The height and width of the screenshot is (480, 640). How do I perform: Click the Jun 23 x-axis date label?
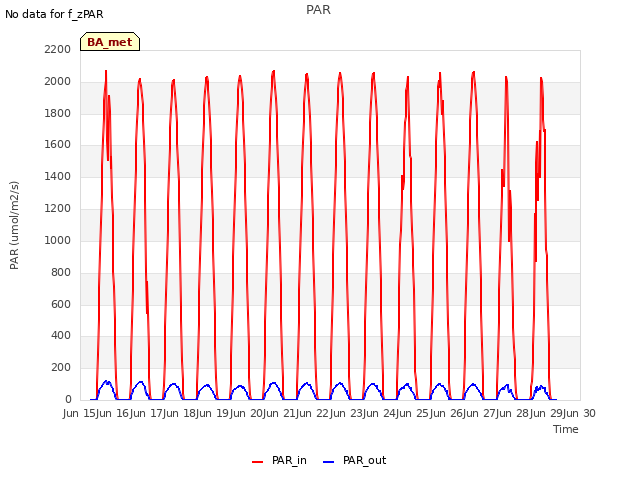point(347,413)
